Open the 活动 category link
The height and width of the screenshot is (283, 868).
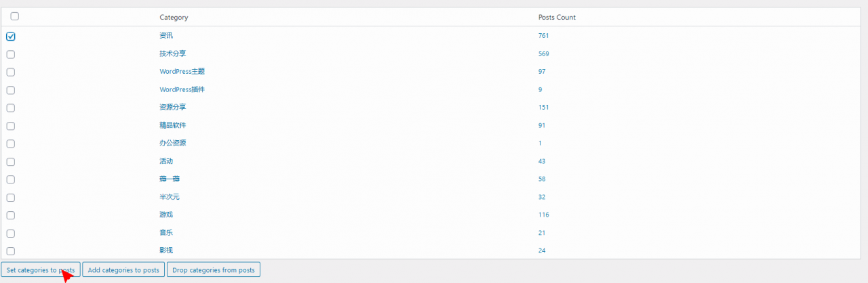[166, 161]
